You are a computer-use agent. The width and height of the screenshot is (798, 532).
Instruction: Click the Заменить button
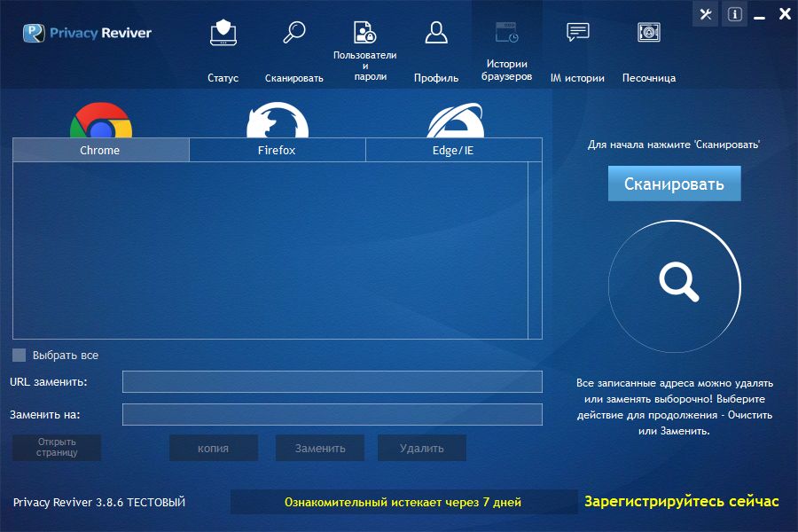pos(319,448)
